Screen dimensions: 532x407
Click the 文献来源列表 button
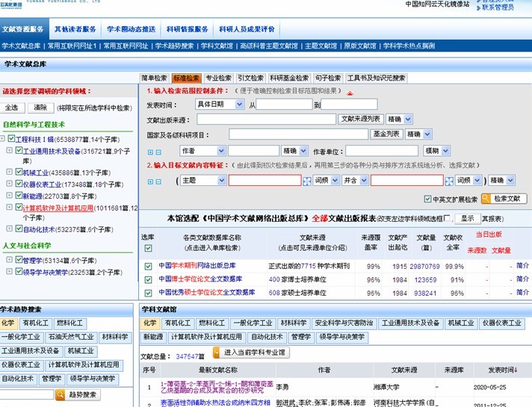click(x=360, y=119)
